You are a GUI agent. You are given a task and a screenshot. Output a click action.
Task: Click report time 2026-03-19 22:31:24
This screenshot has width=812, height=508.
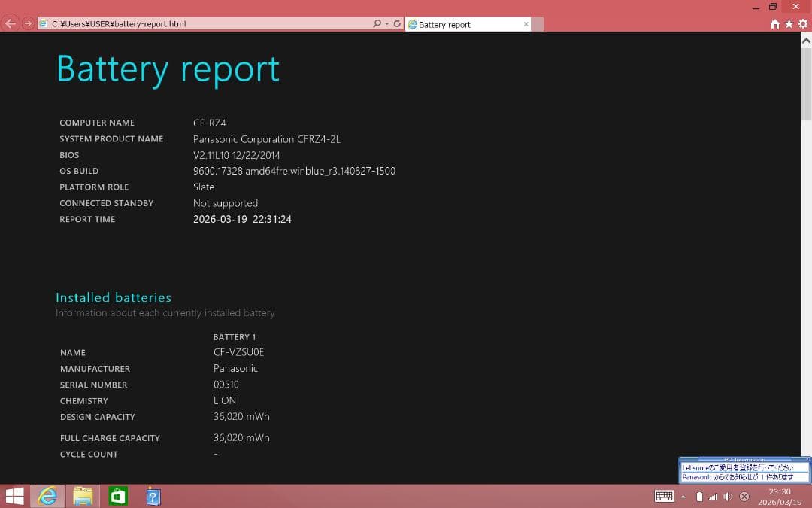click(242, 219)
